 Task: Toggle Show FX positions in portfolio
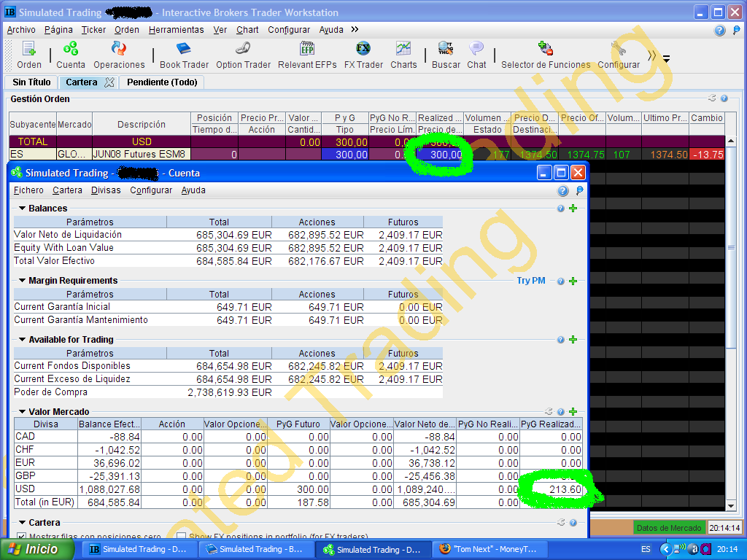[181, 536]
